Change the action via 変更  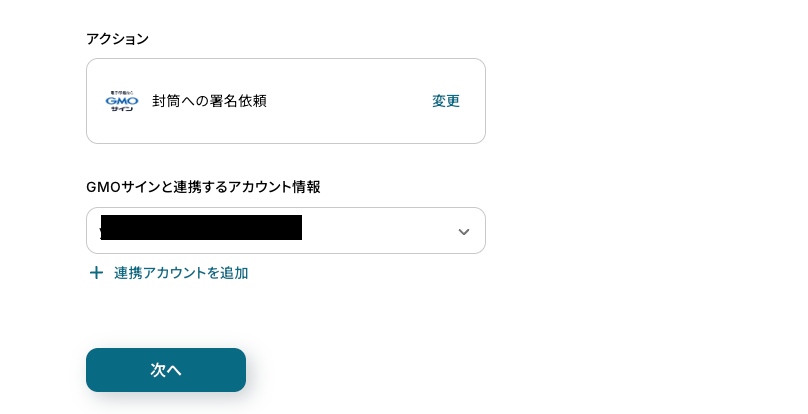point(446,101)
